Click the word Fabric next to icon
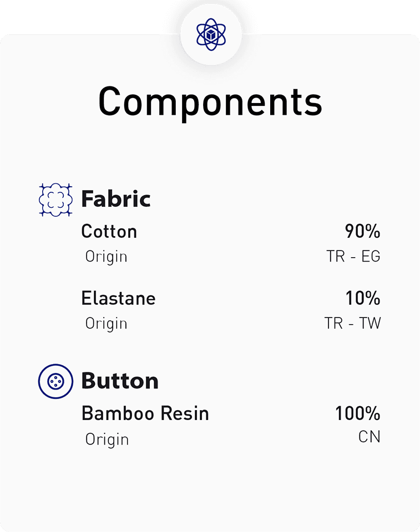 coord(116,199)
